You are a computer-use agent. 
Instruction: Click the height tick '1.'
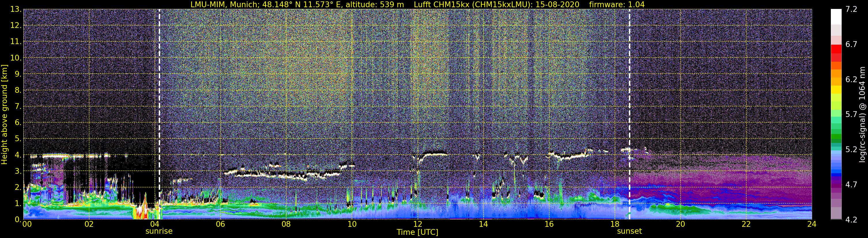[x=18, y=204]
